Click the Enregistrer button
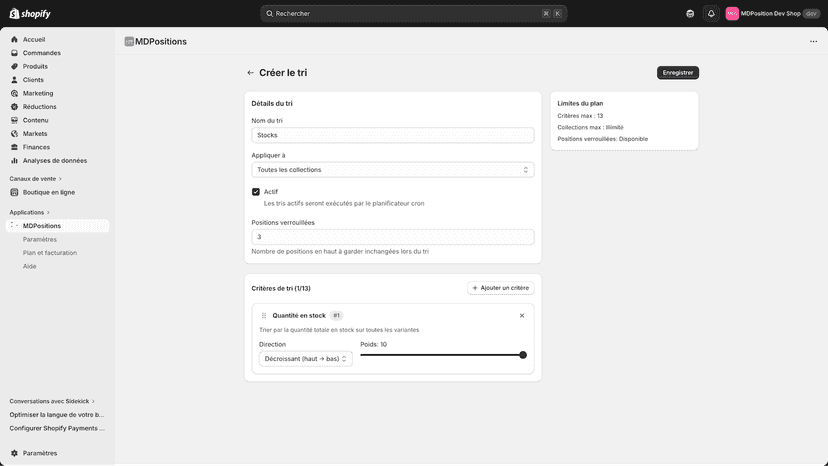The height and width of the screenshot is (466, 828). (678, 73)
